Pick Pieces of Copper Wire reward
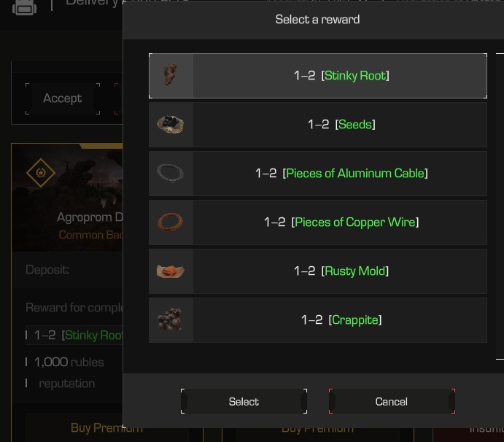504x442 pixels. tap(318, 222)
